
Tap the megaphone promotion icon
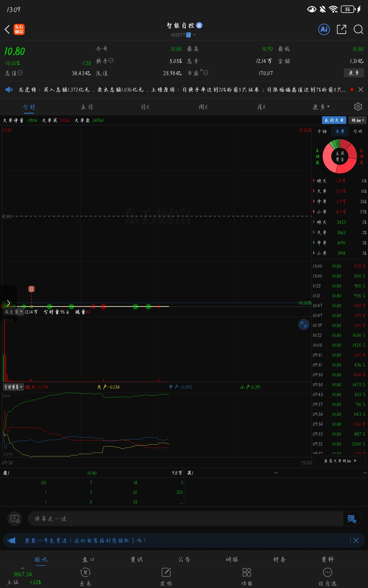pyautogui.click(x=11, y=540)
